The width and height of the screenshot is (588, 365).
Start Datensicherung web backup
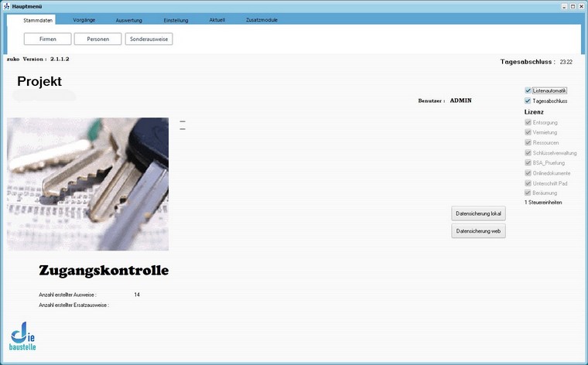click(478, 230)
